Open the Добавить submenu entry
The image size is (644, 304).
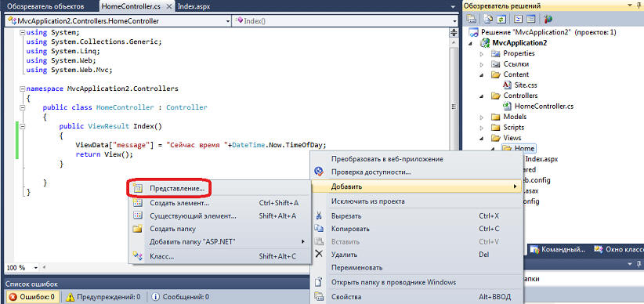tap(417, 187)
